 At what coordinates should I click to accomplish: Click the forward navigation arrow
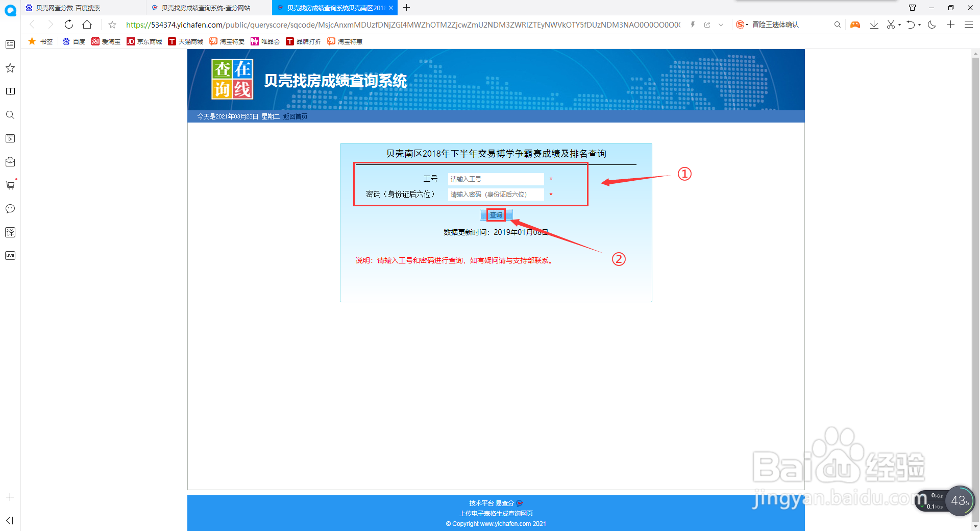(50, 25)
